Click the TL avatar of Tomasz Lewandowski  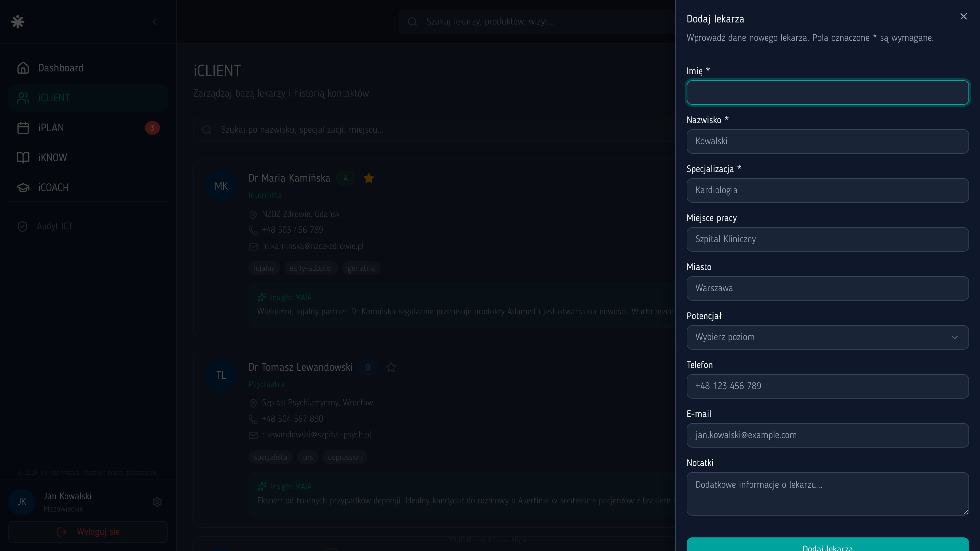point(221,375)
